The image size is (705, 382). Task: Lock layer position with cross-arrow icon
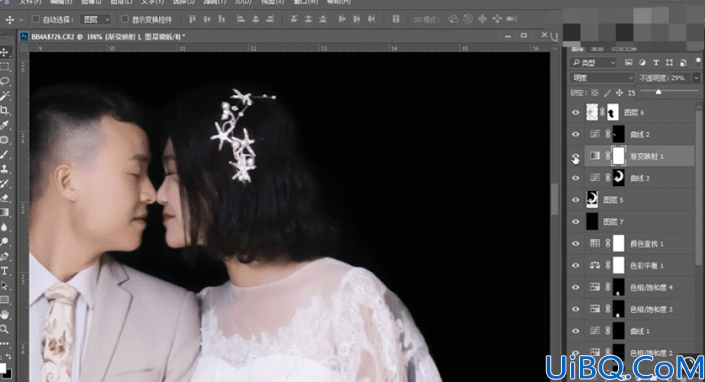point(619,93)
